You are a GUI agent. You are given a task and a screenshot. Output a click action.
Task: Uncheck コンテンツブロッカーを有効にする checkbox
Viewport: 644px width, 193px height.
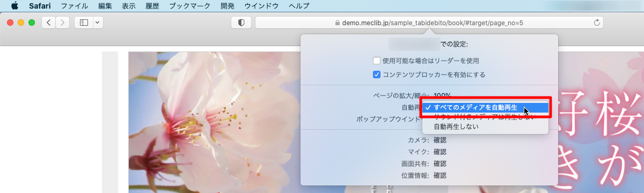377,75
